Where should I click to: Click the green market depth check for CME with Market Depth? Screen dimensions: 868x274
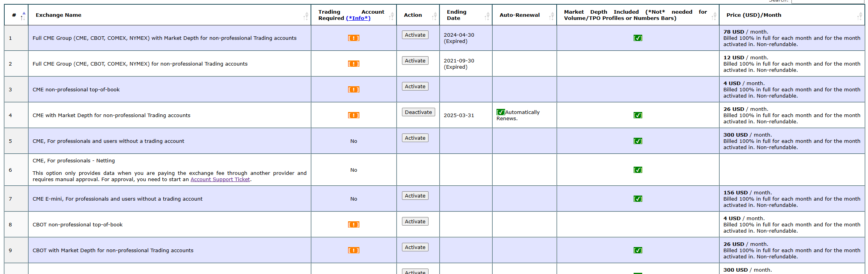coord(638,115)
